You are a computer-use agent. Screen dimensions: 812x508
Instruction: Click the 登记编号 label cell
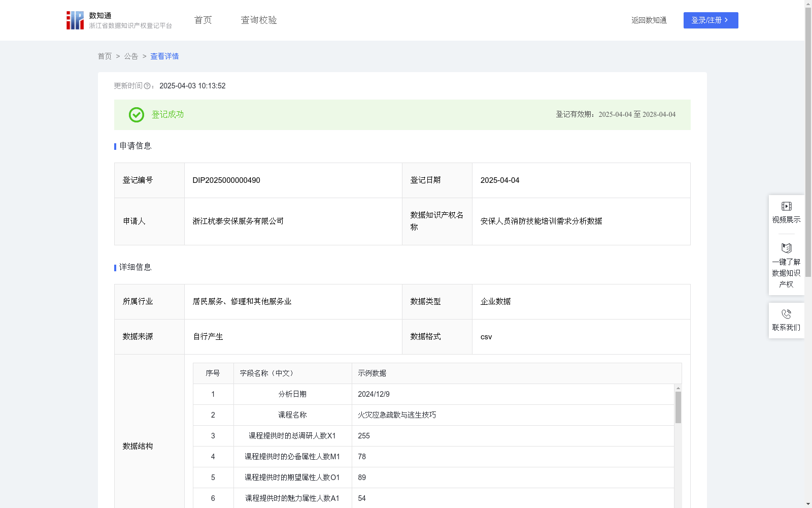click(x=149, y=180)
